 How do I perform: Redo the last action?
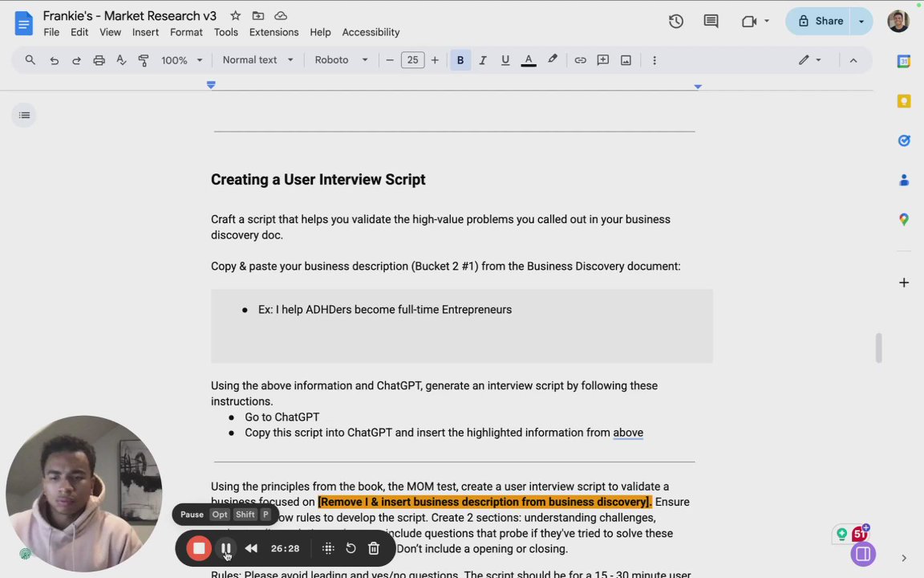coord(77,60)
